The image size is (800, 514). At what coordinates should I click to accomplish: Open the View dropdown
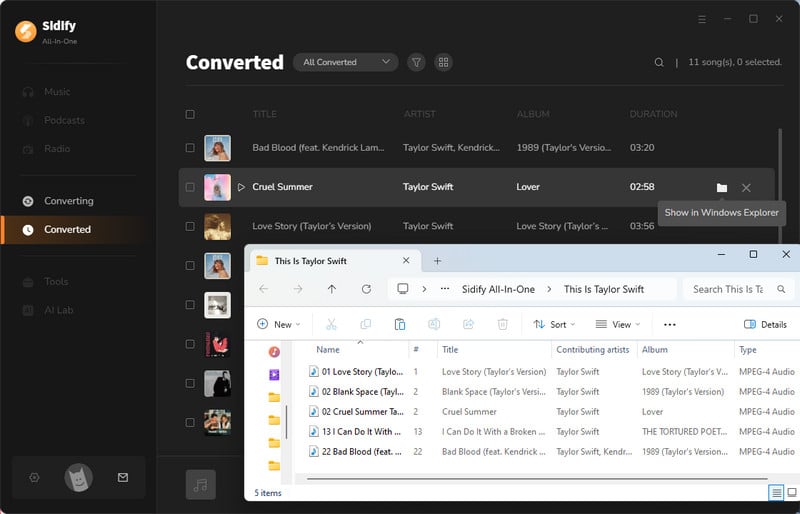617,325
